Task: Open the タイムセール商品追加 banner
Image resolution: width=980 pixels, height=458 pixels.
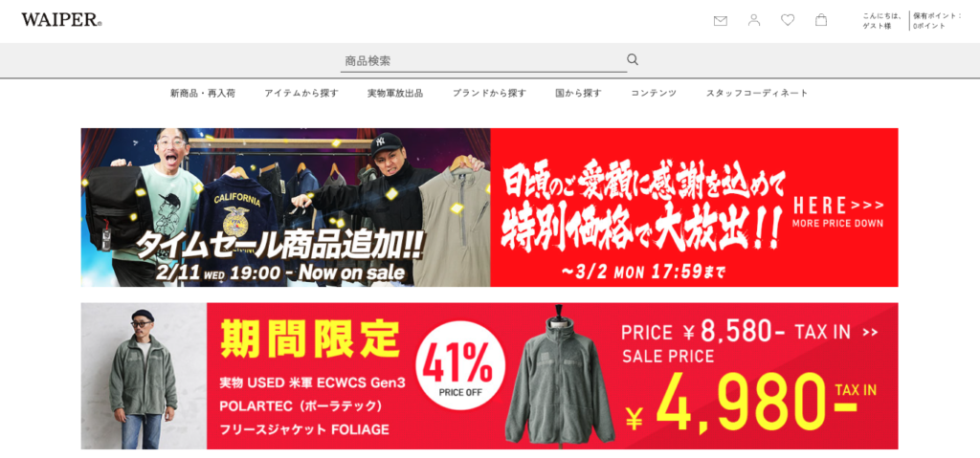Action: coord(285,207)
